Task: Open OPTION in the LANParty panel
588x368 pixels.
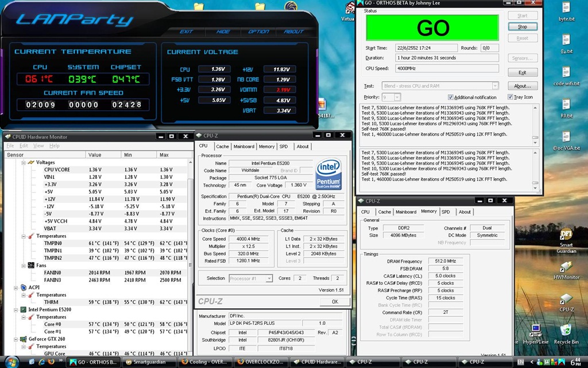Action: tap(259, 32)
